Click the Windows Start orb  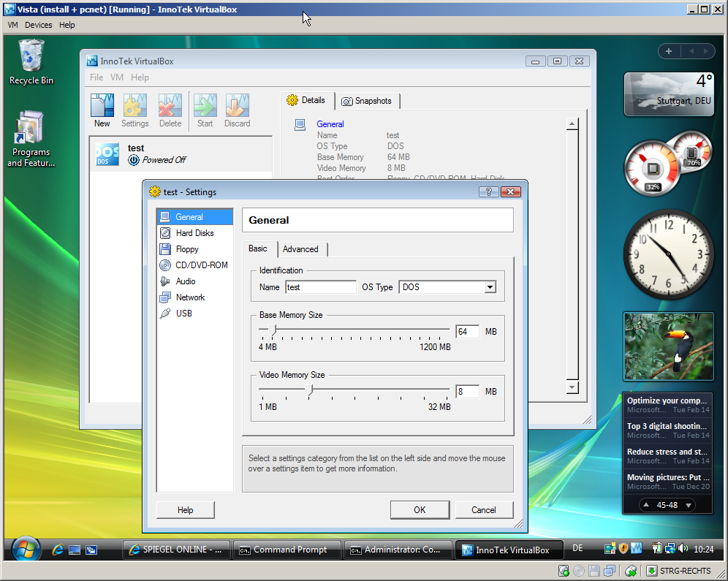pyautogui.click(x=26, y=550)
